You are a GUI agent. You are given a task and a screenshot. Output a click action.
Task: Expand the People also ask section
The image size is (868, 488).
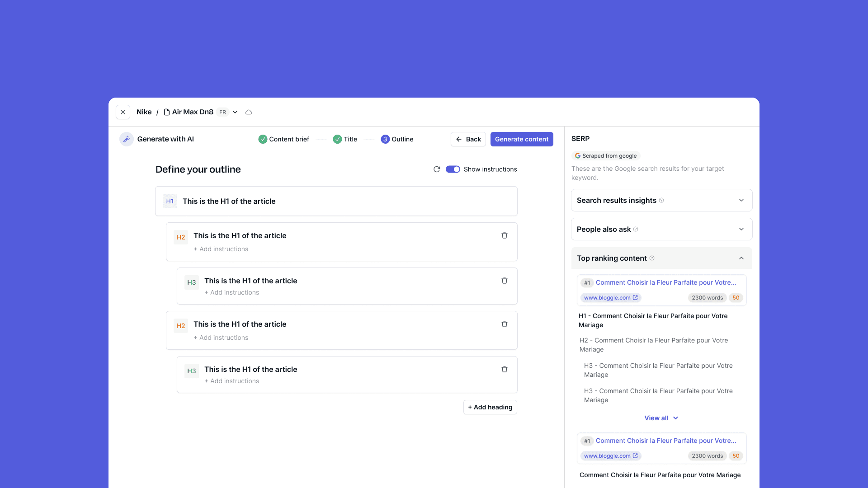[x=741, y=229]
